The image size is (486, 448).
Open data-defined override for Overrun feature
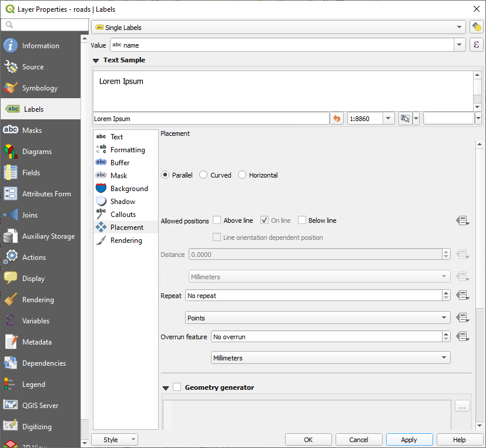tap(462, 336)
